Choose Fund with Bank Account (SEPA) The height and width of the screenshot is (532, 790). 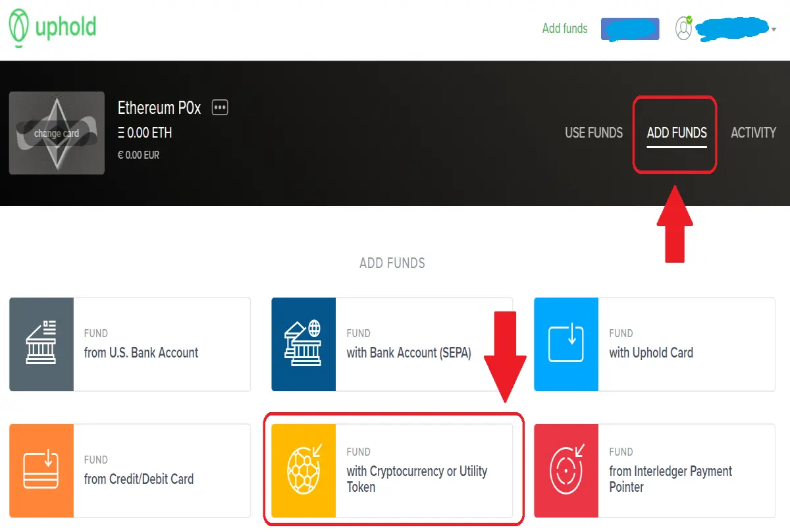392,344
